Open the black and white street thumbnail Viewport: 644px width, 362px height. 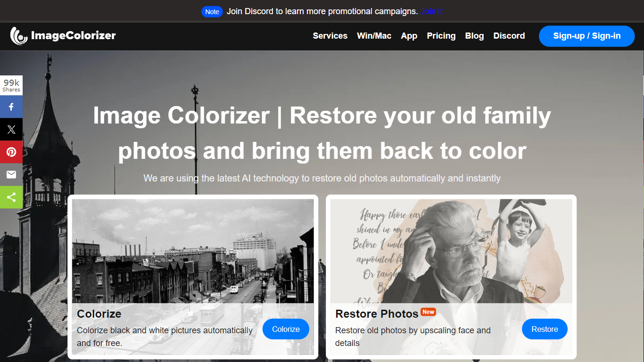[x=193, y=251]
